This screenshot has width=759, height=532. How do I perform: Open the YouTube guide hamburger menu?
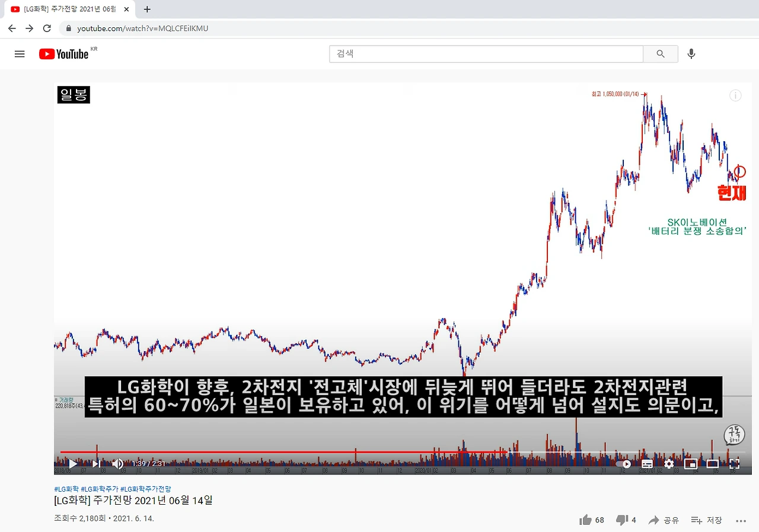pyautogui.click(x=20, y=53)
